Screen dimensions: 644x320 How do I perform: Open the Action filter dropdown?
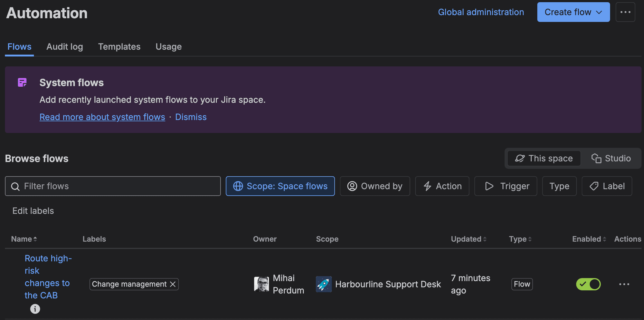(442, 186)
